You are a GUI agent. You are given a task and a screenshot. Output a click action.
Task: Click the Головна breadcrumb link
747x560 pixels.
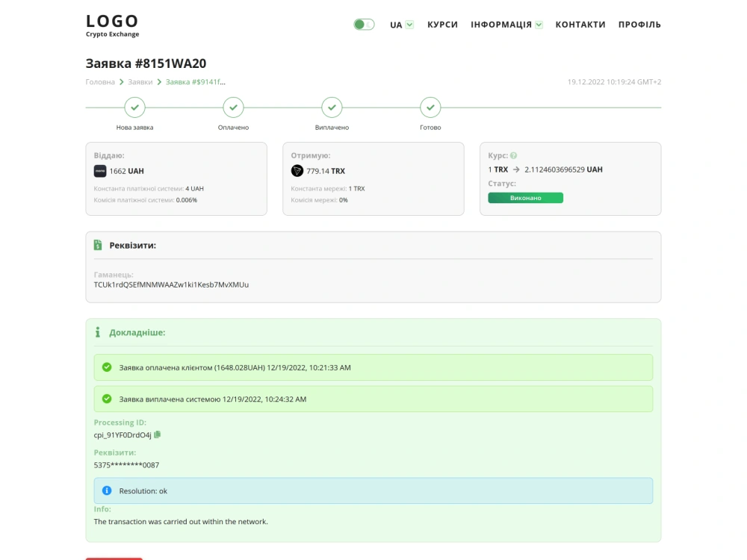tap(100, 82)
